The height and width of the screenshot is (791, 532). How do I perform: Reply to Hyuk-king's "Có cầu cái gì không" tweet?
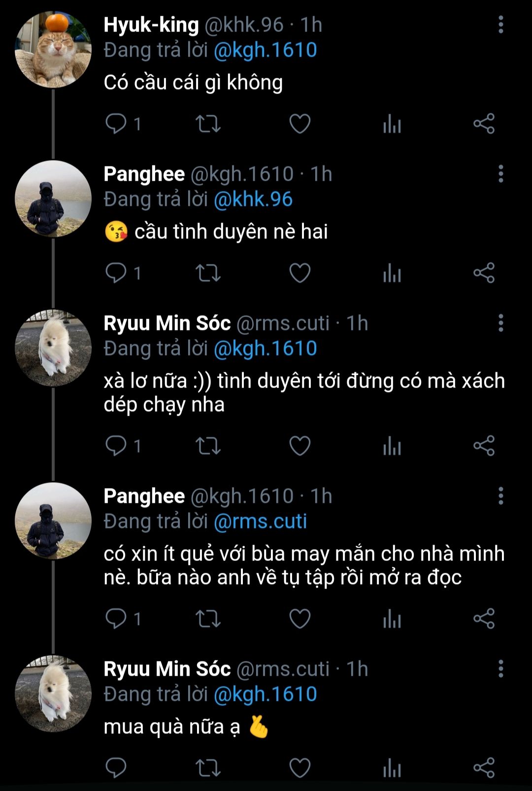click(116, 124)
